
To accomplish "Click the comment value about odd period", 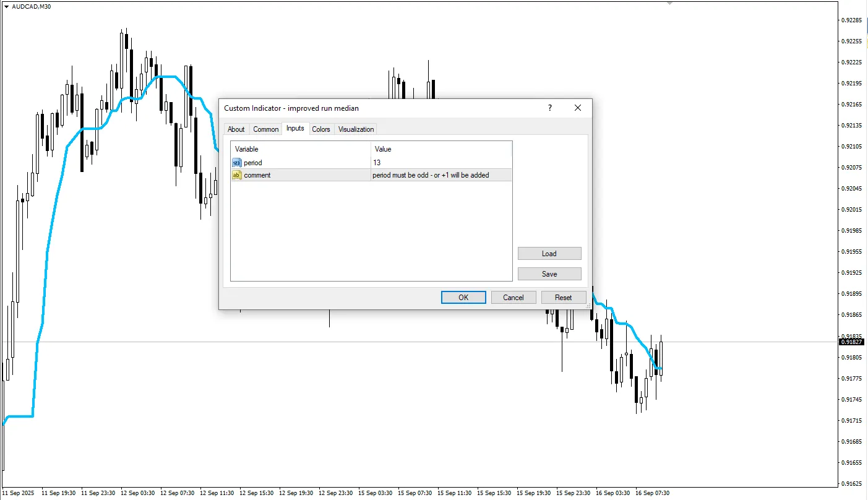I will (431, 175).
